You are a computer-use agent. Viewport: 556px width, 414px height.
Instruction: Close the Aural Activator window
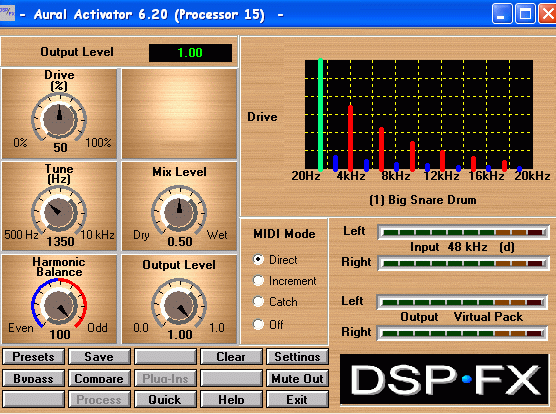coord(547,14)
